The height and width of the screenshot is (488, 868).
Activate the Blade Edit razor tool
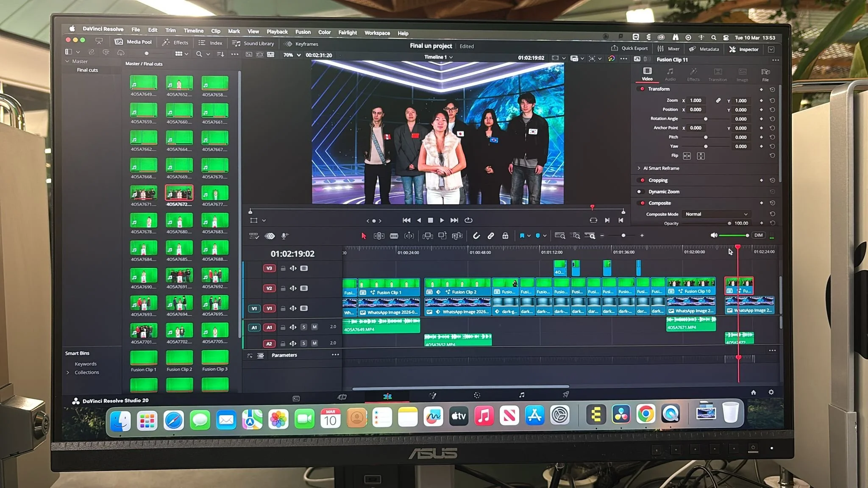[394, 236]
